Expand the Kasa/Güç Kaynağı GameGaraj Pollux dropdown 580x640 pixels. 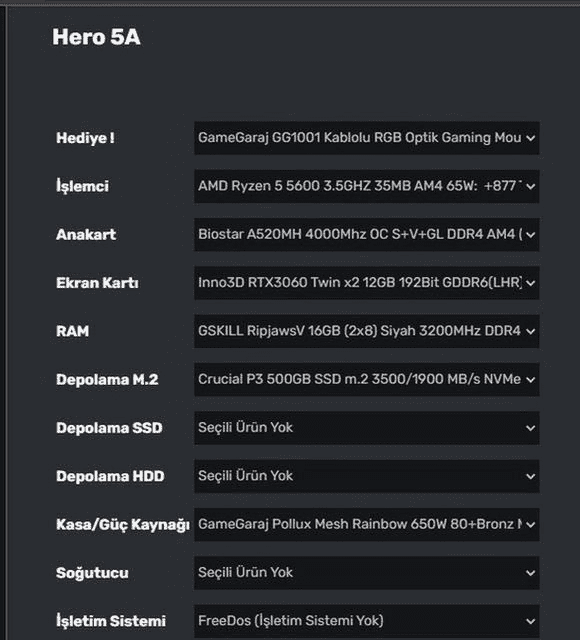click(x=367, y=524)
